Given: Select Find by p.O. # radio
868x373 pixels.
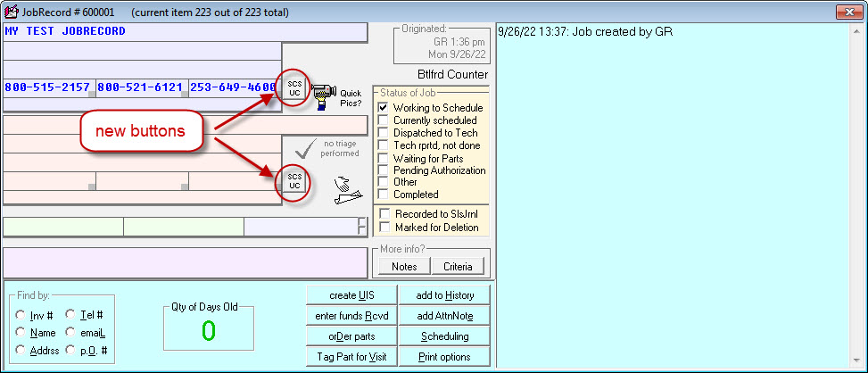Looking at the screenshot, I should (70, 350).
